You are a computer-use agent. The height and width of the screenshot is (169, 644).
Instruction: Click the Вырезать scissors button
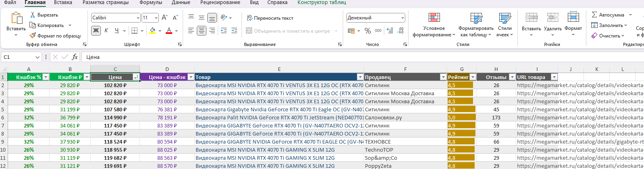tap(44, 15)
